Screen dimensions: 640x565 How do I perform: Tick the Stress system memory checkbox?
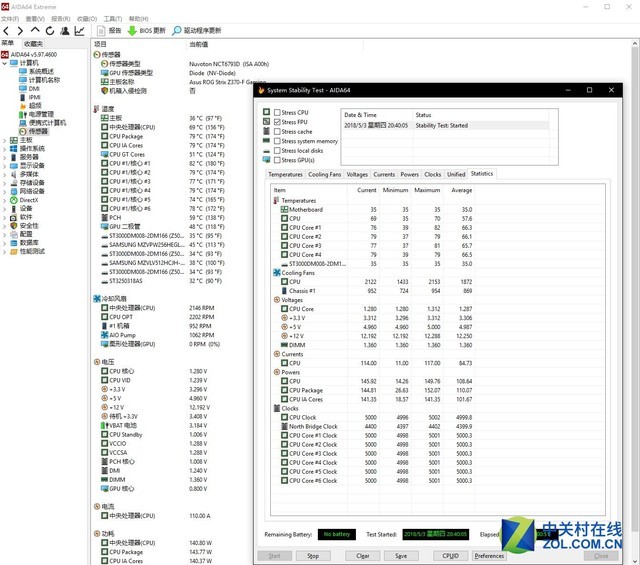point(277,141)
